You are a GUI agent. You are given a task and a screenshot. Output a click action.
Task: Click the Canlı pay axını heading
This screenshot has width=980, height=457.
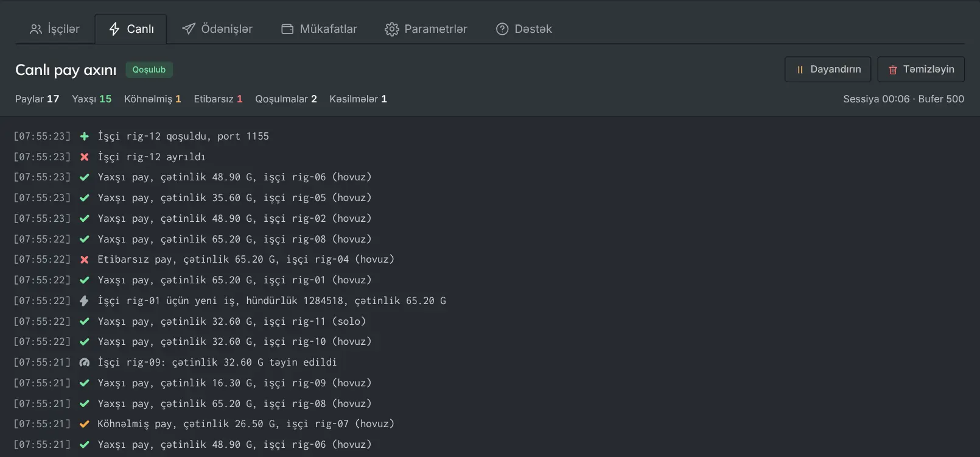(66, 70)
